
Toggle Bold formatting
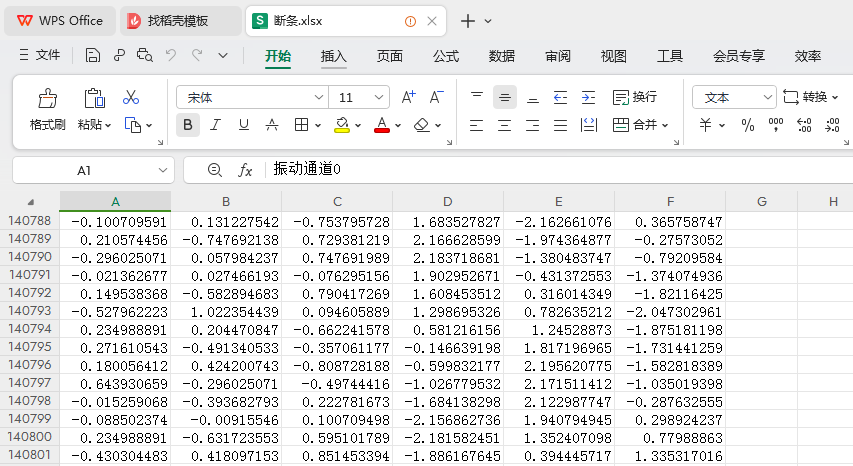188,125
